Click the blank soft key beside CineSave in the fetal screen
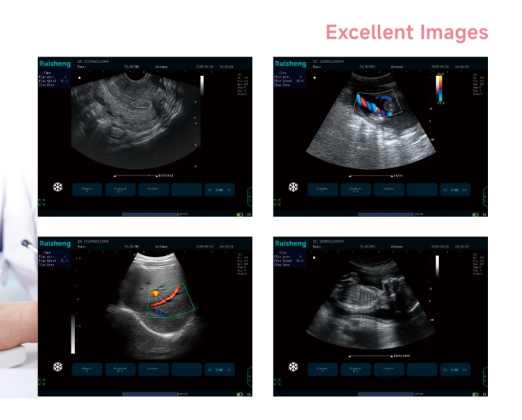The image size is (522, 420). (x=422, y=369)
